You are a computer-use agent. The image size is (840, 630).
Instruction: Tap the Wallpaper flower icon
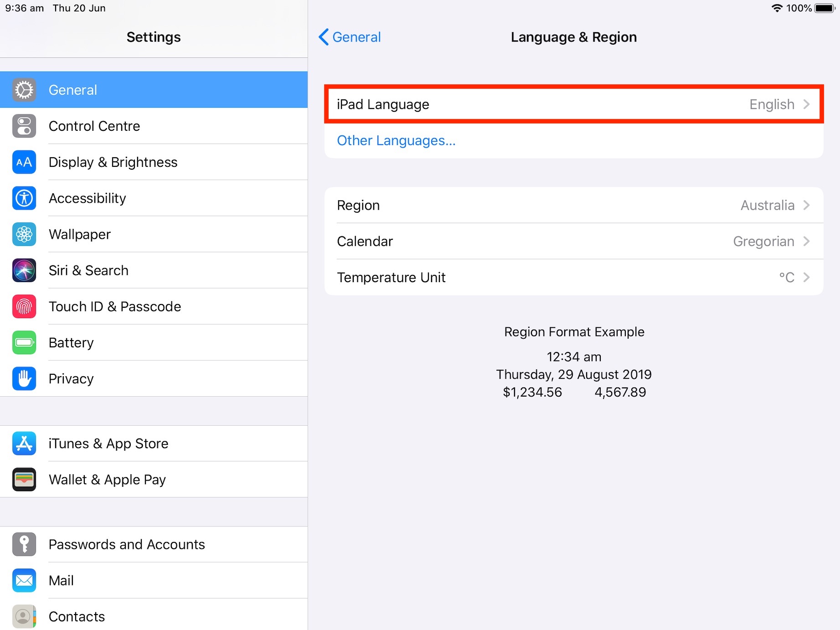tap(24, 234)
